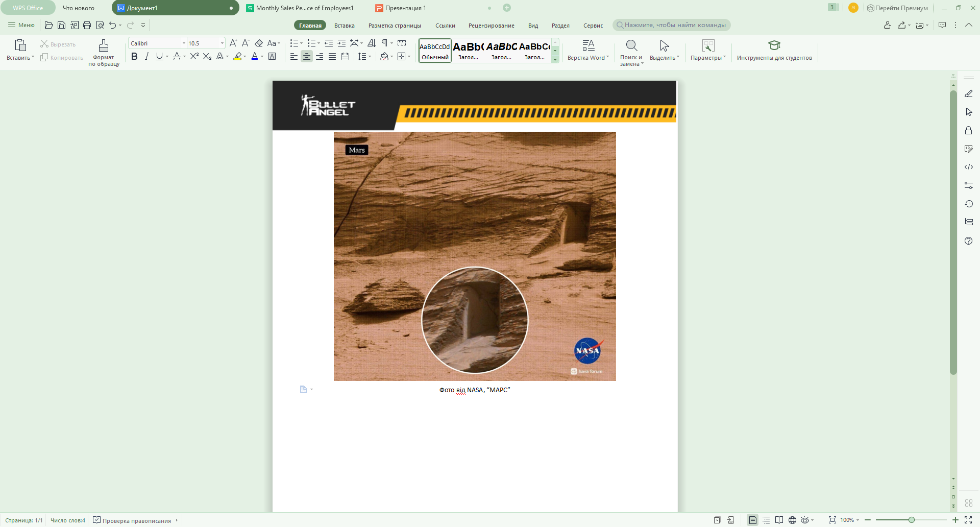Click the zoom slider handle

tap(911, 520)
